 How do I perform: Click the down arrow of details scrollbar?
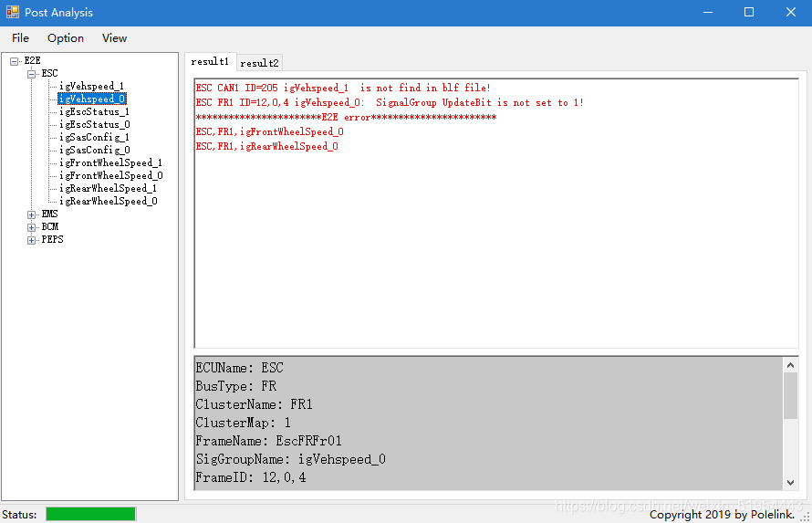tap(790, 483)
